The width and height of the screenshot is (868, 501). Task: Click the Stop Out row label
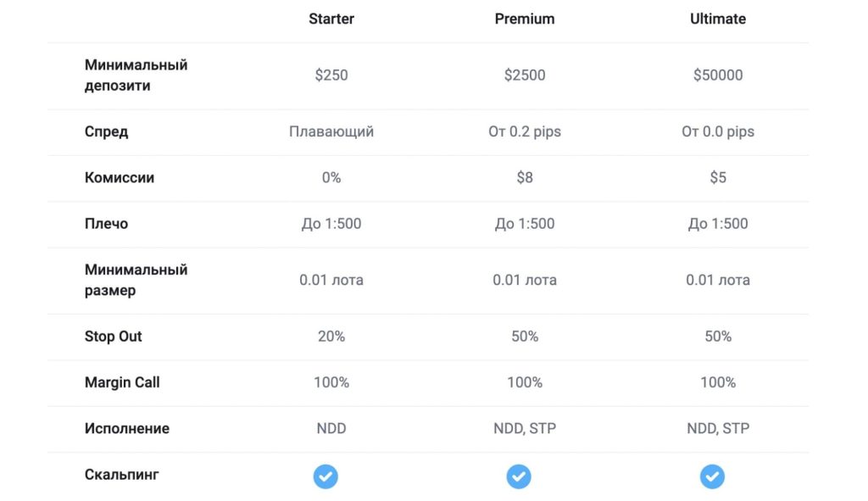(113, 336)
